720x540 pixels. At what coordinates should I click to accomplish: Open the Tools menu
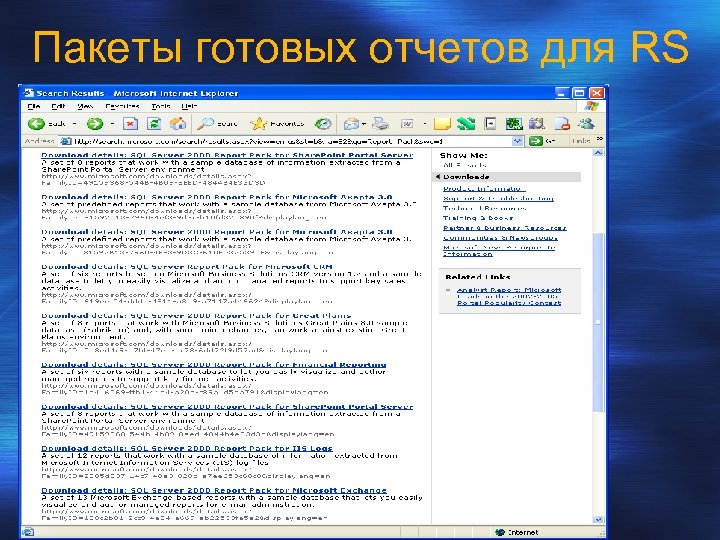click(161, 106)
